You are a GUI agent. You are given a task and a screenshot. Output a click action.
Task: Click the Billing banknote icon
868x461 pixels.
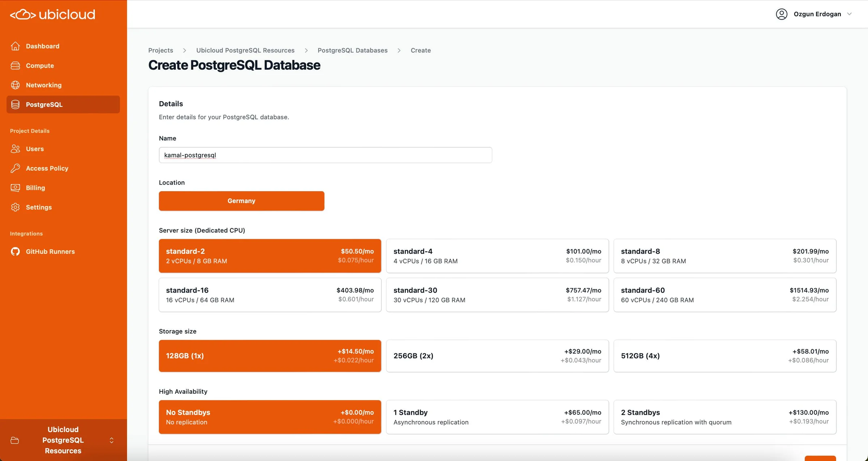pos(15,188)
